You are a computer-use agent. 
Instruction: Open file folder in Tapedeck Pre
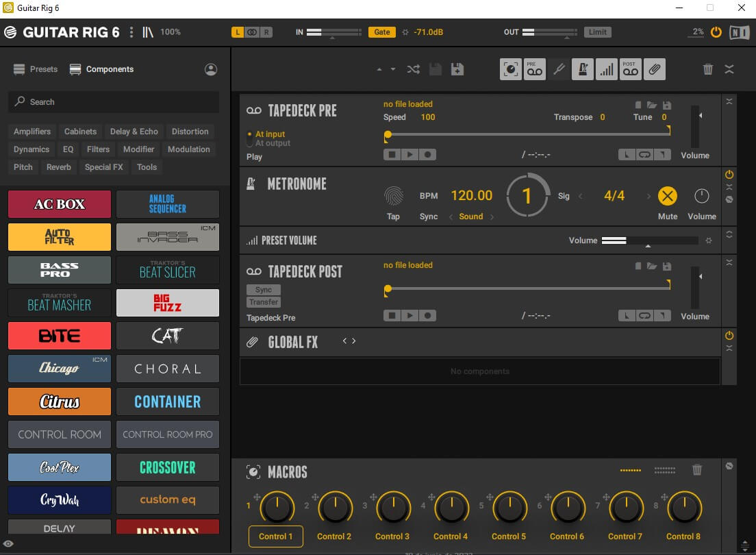click(x=652, y=105)
